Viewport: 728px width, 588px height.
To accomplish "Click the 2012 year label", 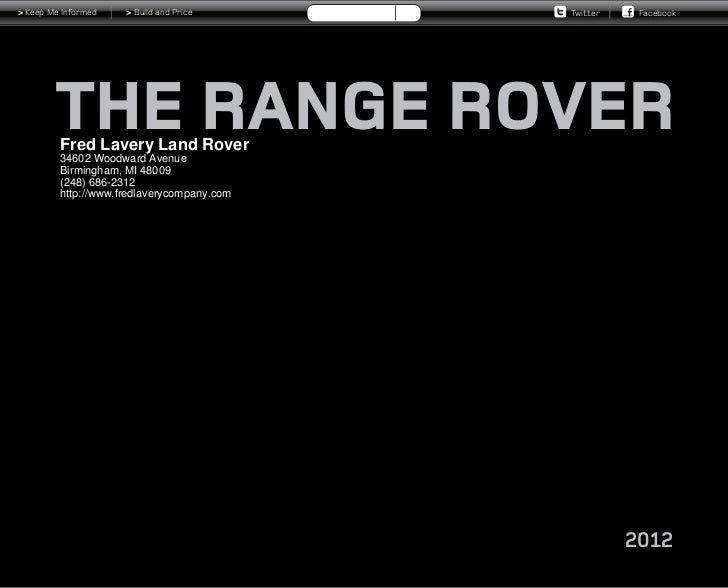I will coord(649,540).
